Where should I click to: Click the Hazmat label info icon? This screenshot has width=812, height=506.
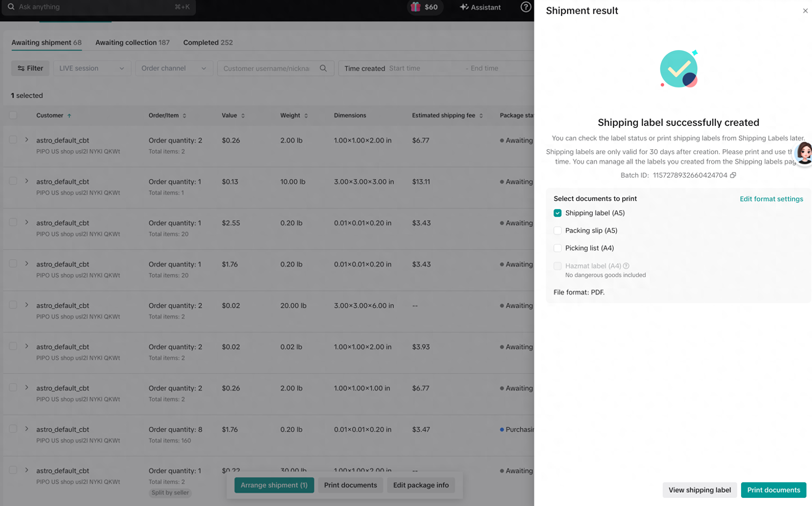pos(626,266)
